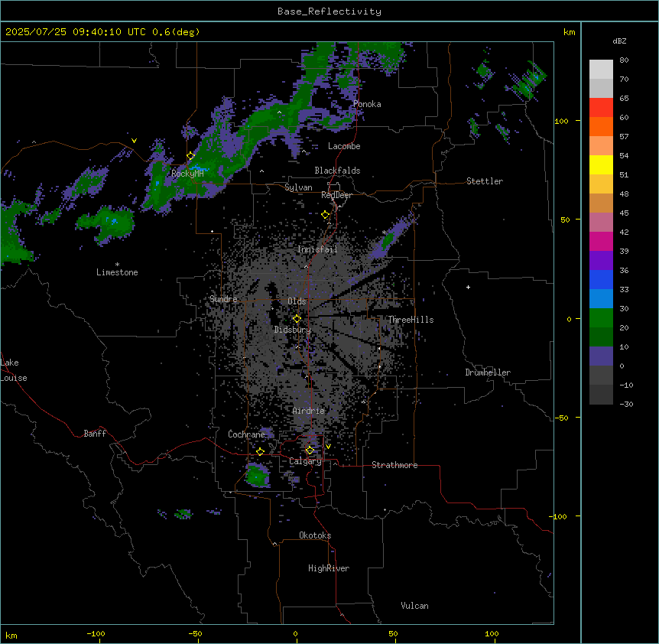Click the 80 value in the dBZ legend
Image resolution: width=659 pixels, height=644 pixels.
coord(624,60)
